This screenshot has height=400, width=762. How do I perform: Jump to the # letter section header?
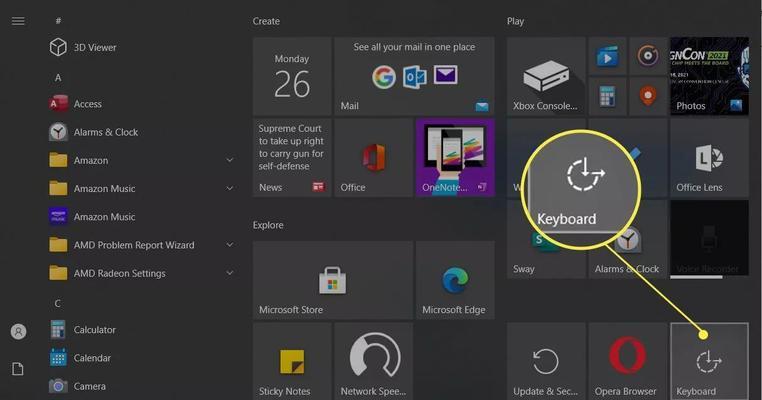(58, 21)
